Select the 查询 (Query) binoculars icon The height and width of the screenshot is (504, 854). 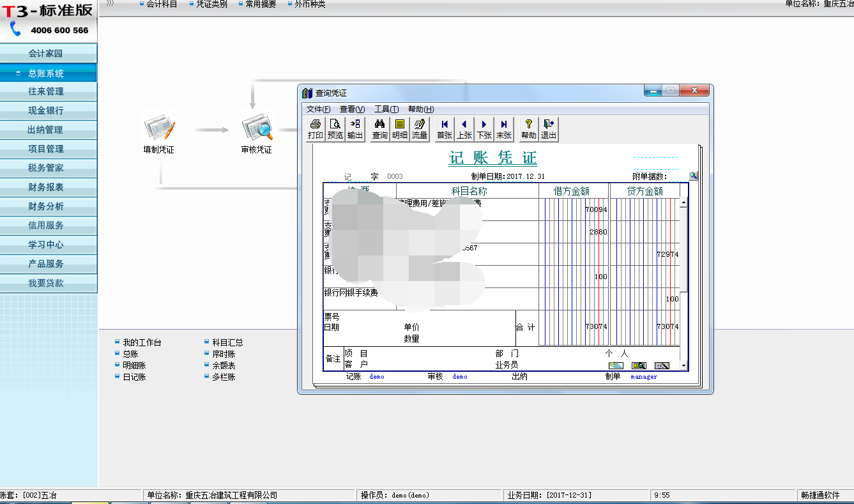pos(379,128)
